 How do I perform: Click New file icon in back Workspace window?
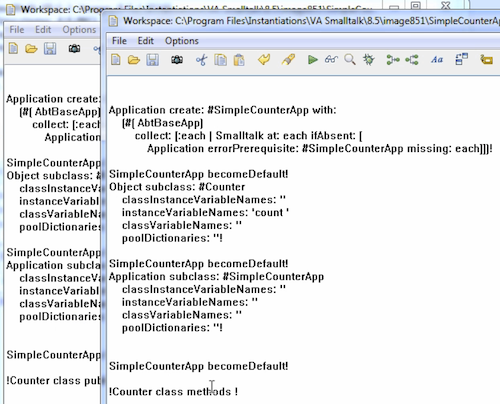pyautogui.click(x=13, y=49)
